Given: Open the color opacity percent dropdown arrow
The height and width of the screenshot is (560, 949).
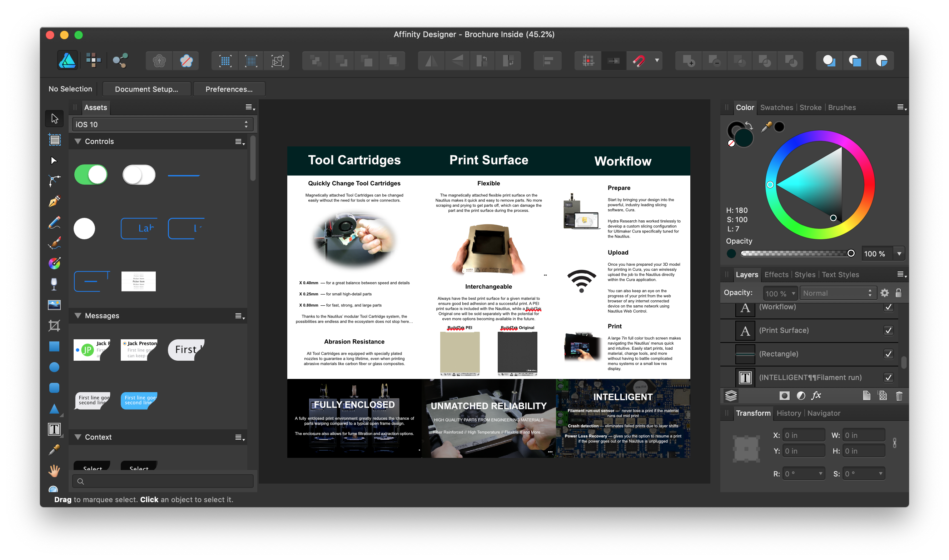Looking at the screenshot, I should 899,254.
